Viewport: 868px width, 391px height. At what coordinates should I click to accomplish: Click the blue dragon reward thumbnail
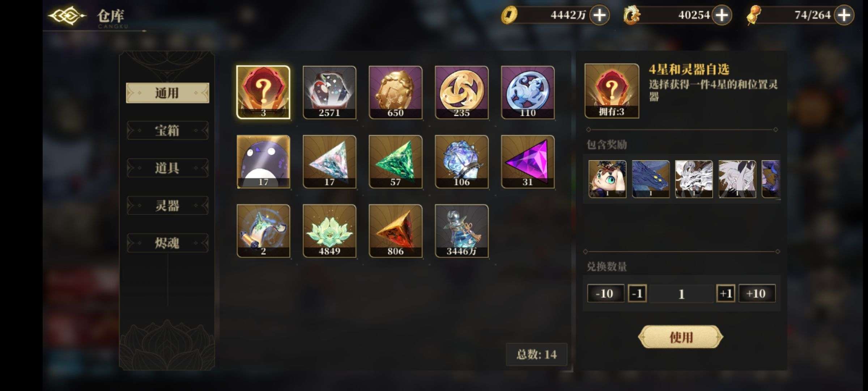pyautogui.click(x=650, y=179)
